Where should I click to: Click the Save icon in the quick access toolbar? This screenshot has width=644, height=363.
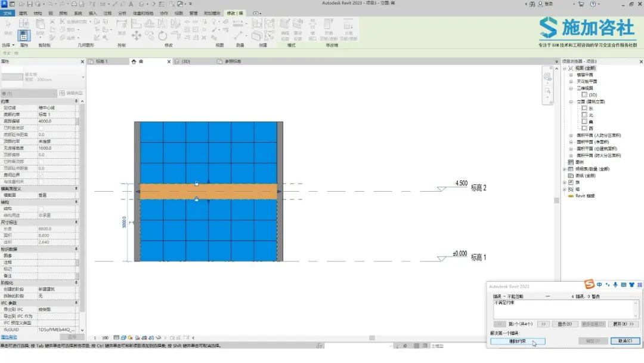[30, 4]
